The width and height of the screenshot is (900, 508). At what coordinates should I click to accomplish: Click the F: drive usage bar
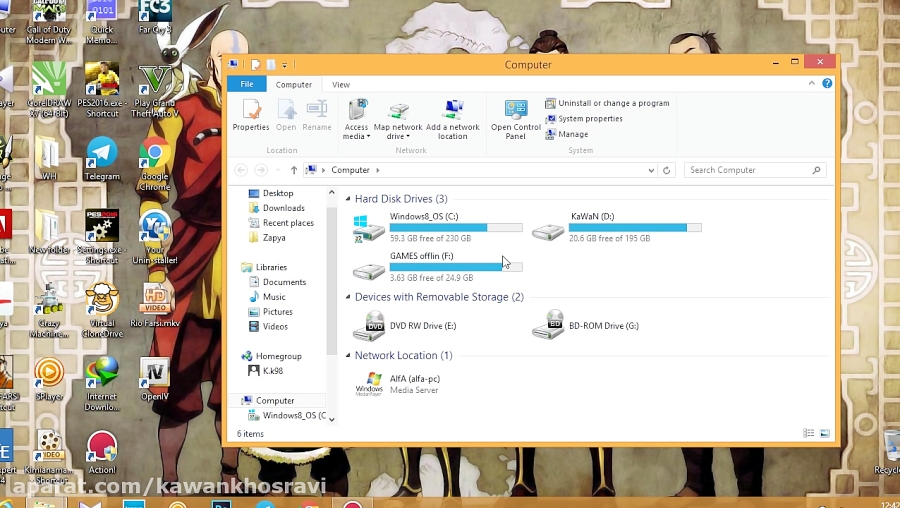456,267
